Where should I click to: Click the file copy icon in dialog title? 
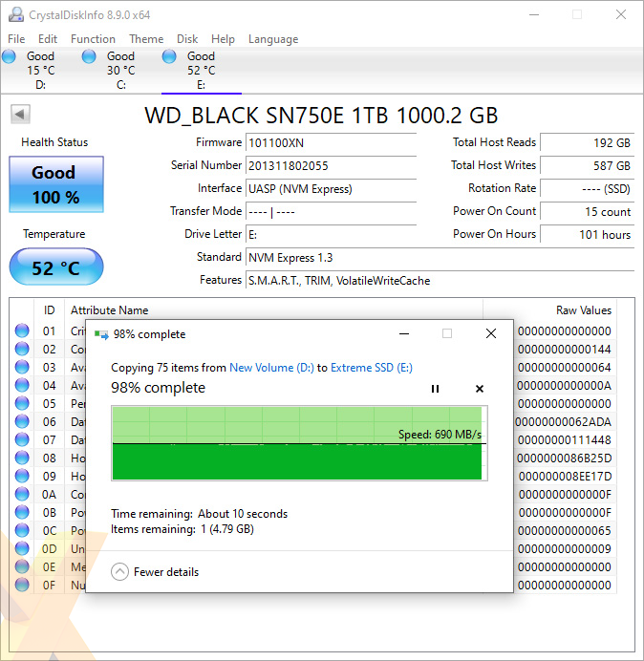pyautogui.click(x=101, y=334)
